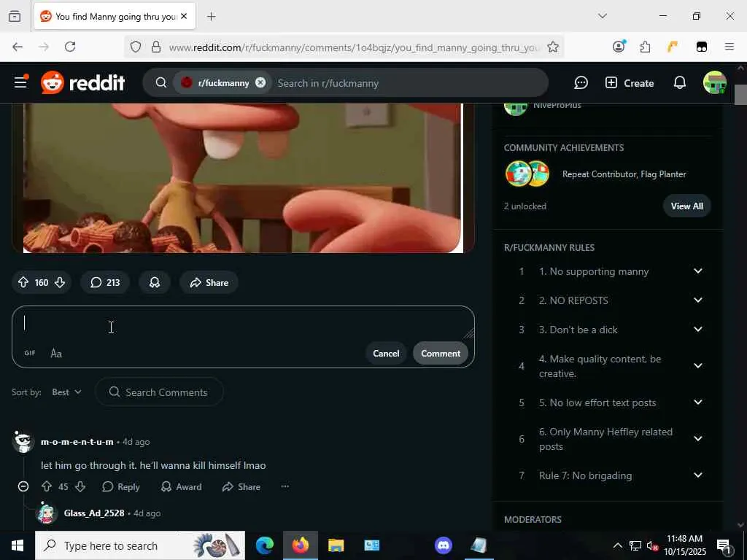The height and width of the screenshot is (560, 747).
Task: Award the m-o-m-e-n-t-u-m comment
Action: tap(182, 486)
